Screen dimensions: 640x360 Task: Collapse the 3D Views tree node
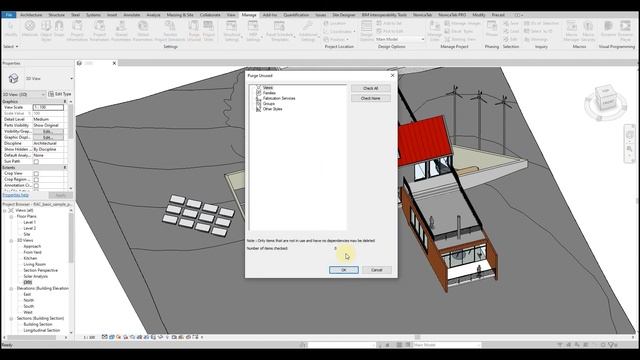(11, 240)
